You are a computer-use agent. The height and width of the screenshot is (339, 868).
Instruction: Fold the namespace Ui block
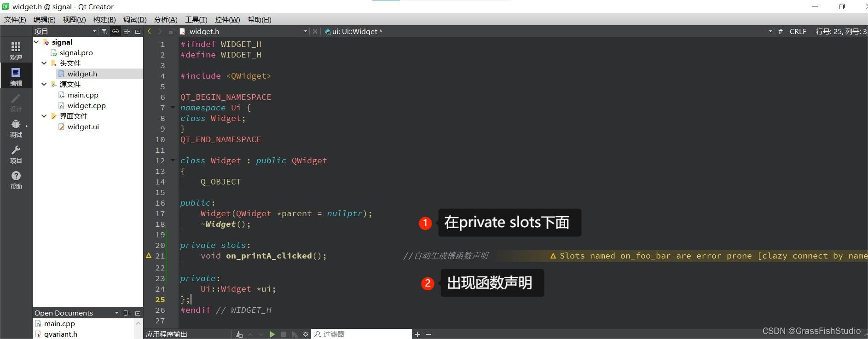pos(173,107)
